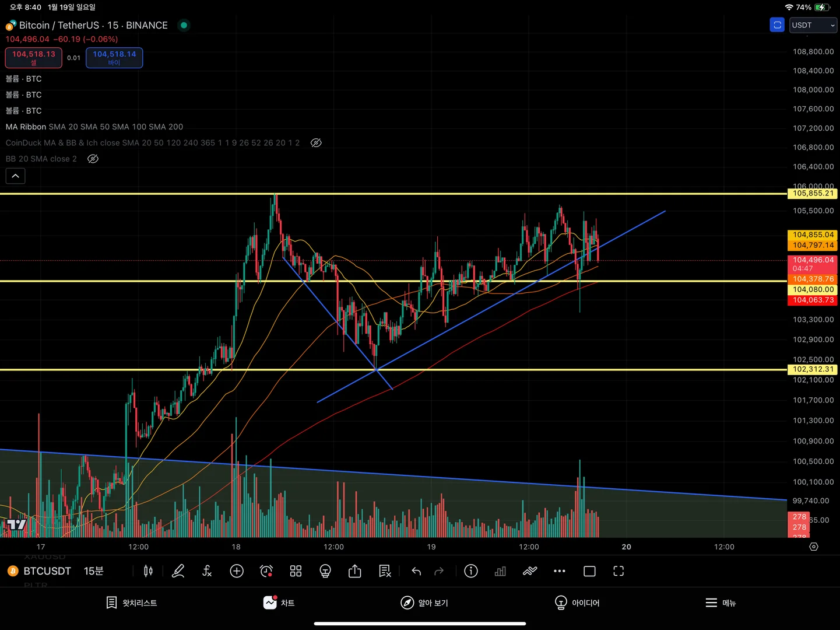Tap the 104,080.00 yellow price label

click(x=813, y=289)
